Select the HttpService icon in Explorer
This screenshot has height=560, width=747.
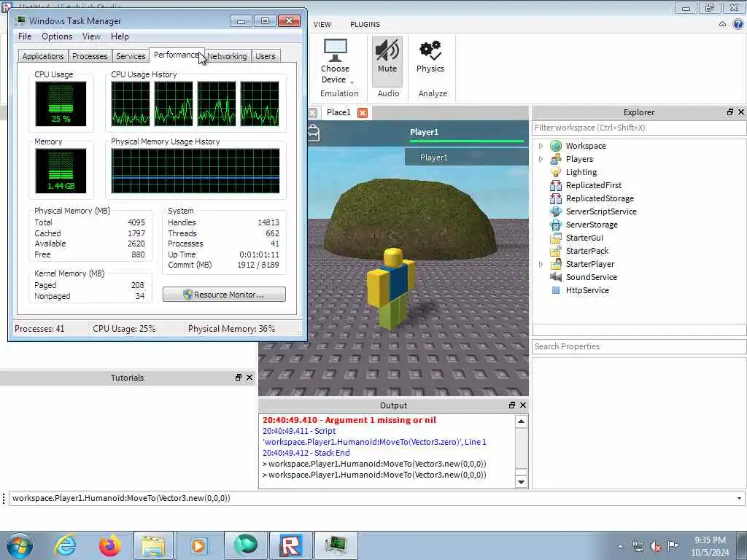click(555, 290)
